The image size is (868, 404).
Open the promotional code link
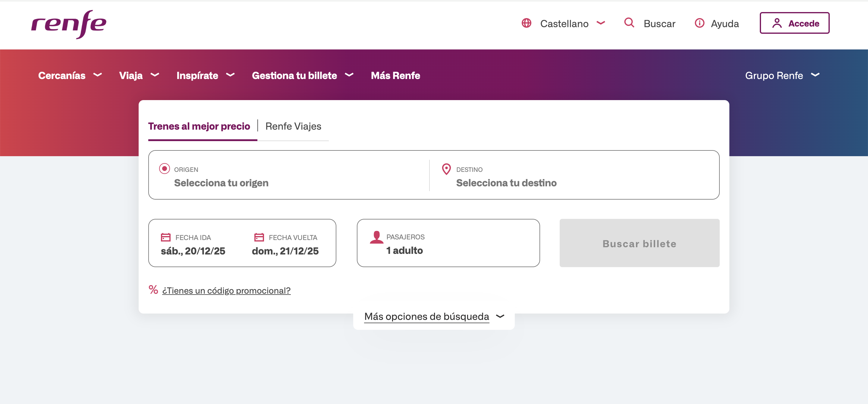(226, 290)
